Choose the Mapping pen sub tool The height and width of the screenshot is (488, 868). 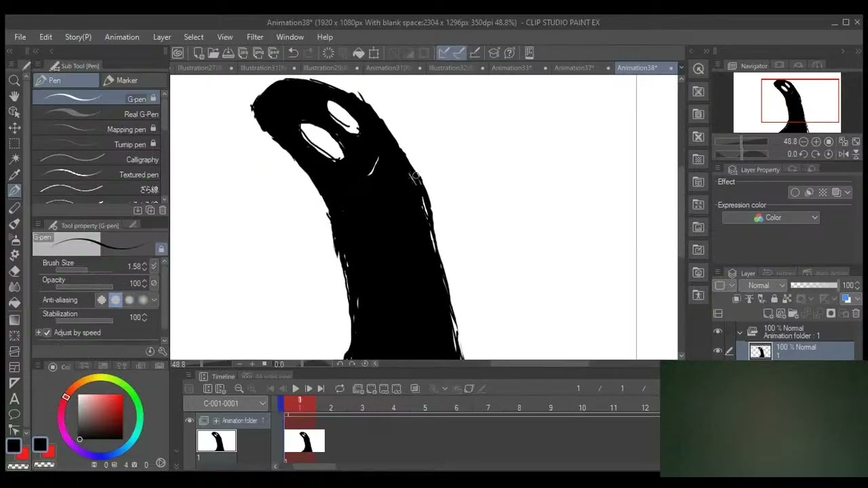click(96, 129)
